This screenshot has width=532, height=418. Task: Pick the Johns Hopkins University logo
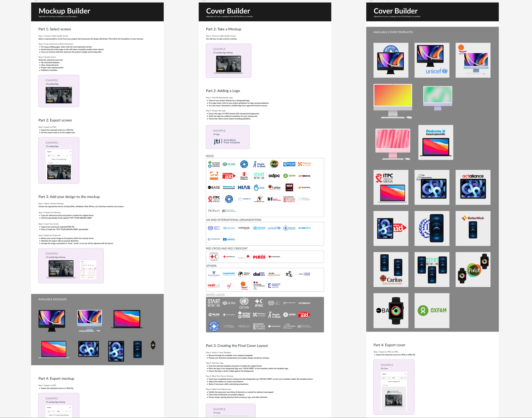[x=214, y=274]
